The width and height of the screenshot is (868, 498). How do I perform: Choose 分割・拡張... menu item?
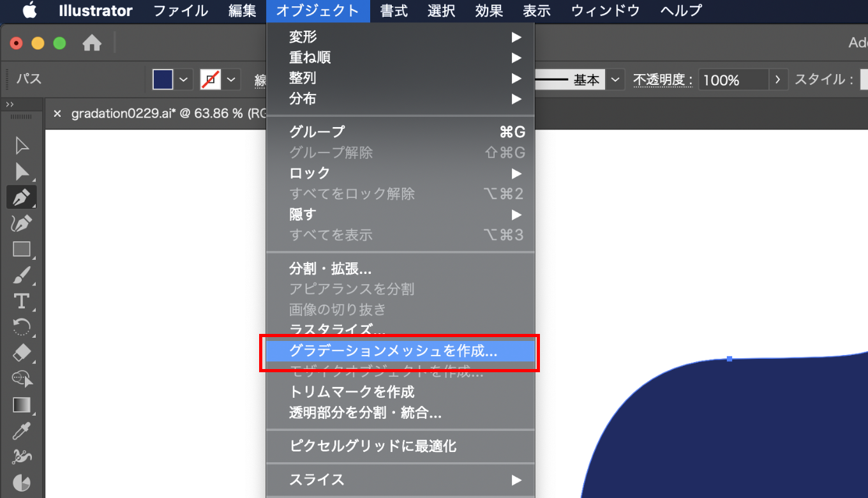click(400, 269)
